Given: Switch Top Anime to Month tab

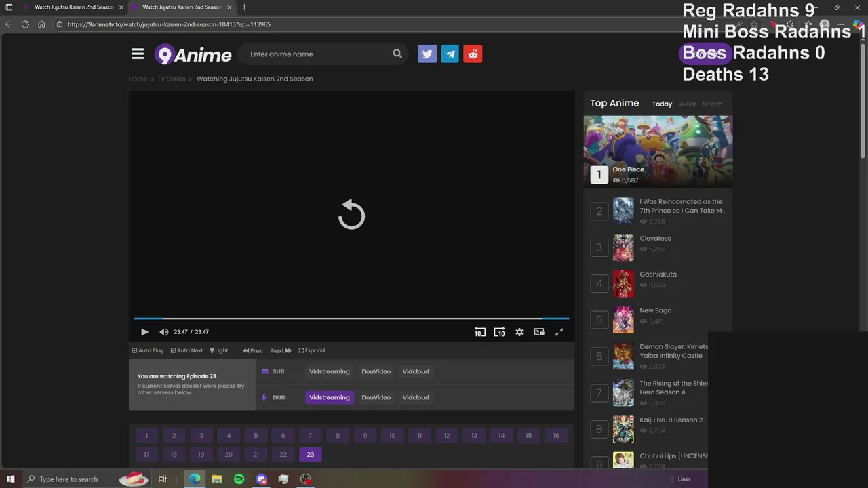Looking at the screenshot, I should click(712, 104).
